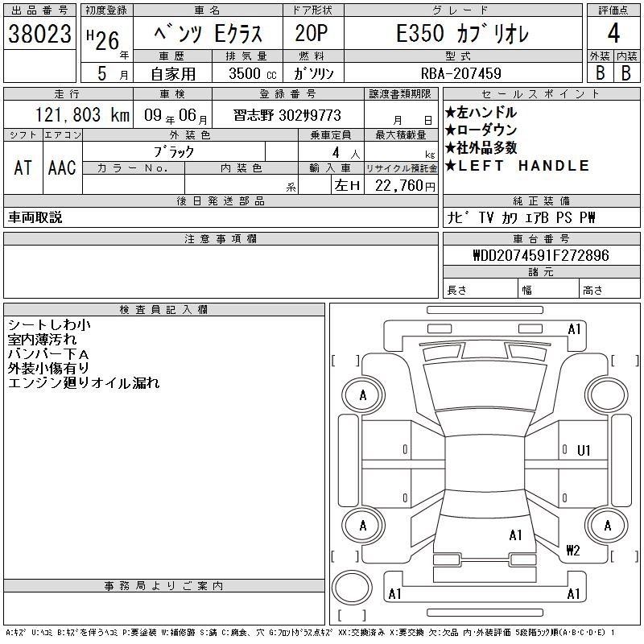Click the AAC air conditioner cell
This screenshot has width=644, height=644.
tap(62, 167)
